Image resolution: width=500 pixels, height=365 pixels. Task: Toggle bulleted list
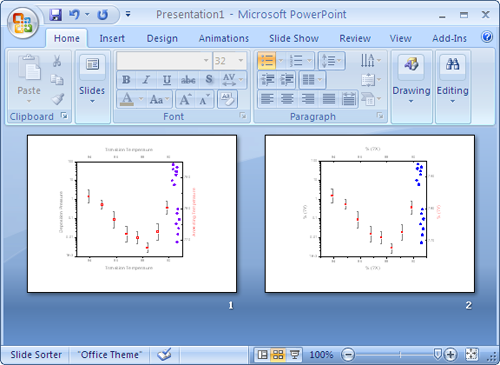[x=267, y=61]
